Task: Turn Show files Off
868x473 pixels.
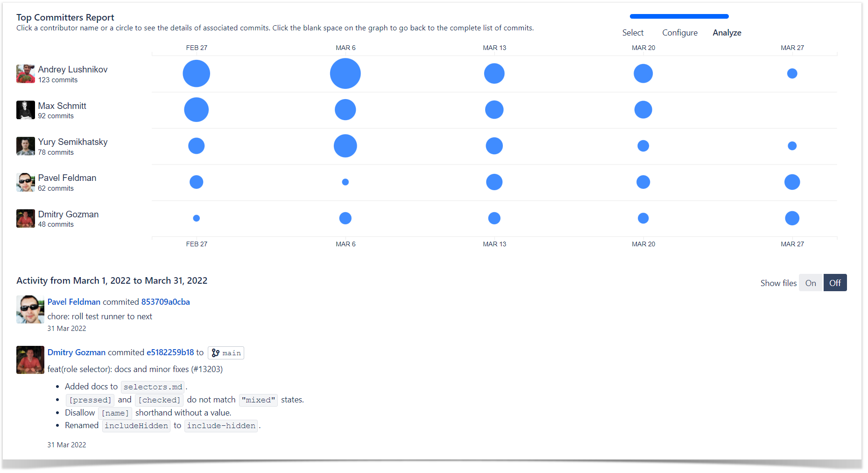Action: coord(835,283)
